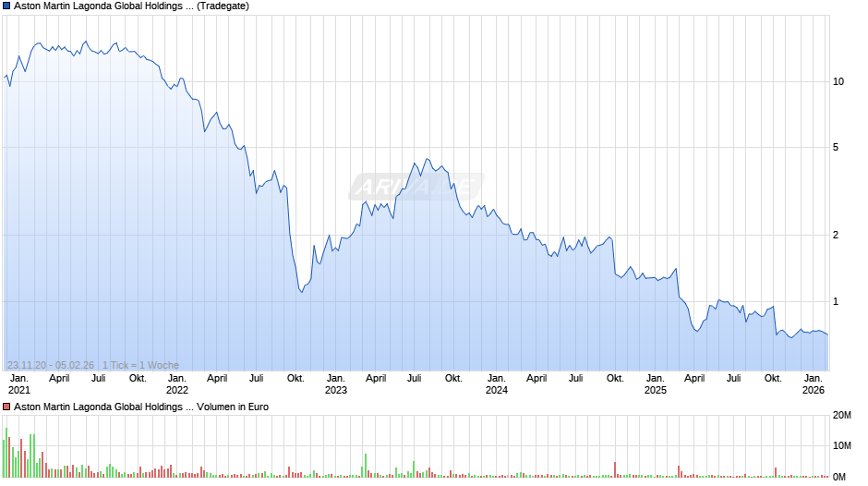Screen dimensions: 868x486
Task: Click the 'Jan. 2025' time axis label
Action: pos(656,384)
